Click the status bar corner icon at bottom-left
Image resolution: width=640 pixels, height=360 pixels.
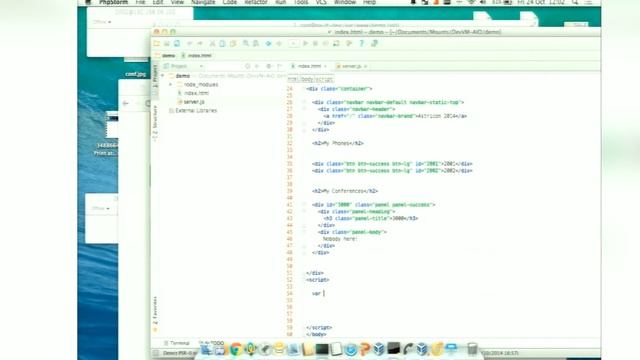[x=156, y=353]
